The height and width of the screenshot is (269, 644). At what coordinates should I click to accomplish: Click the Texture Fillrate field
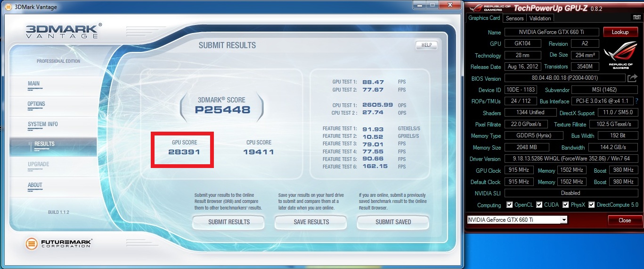(x=613, y=124)
